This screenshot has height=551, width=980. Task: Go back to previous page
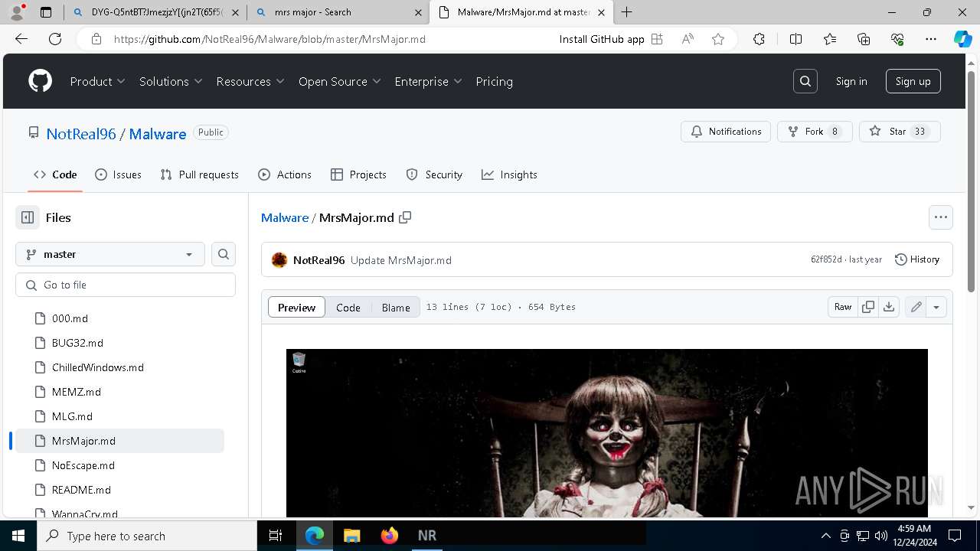(21, 39)
